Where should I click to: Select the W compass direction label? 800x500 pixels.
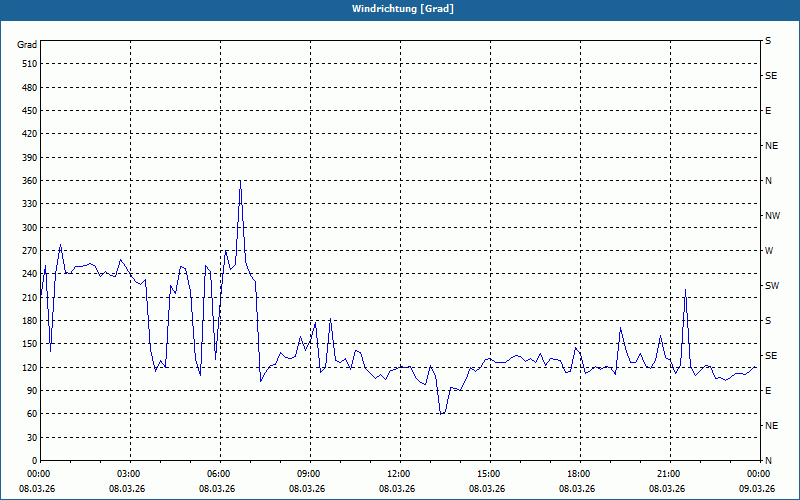769,251
